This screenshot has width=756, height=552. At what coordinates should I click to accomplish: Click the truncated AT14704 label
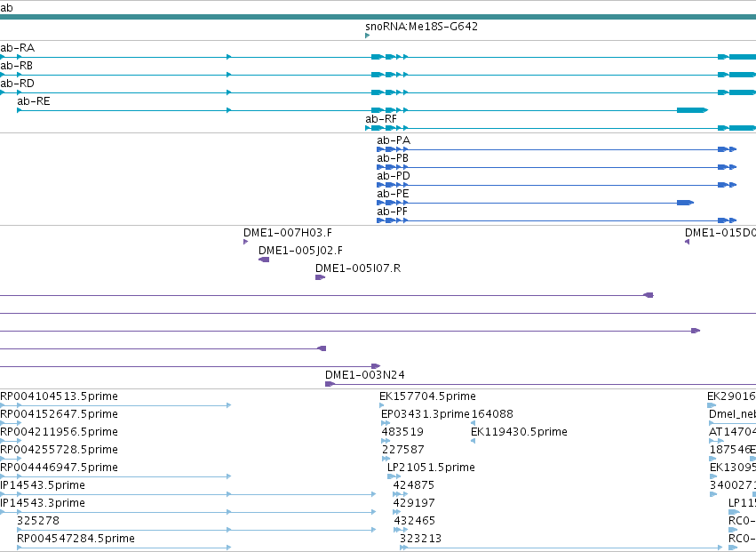coord(732,432)
